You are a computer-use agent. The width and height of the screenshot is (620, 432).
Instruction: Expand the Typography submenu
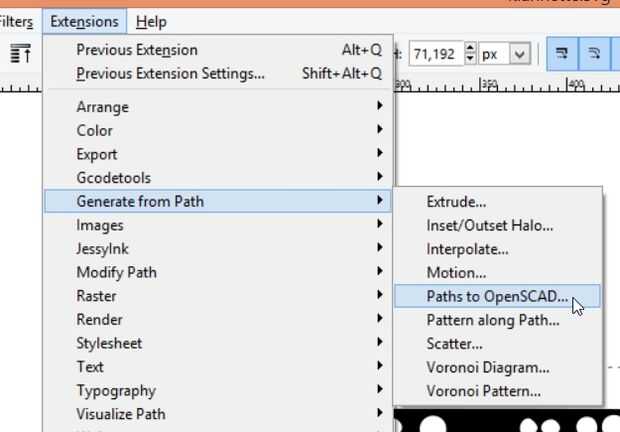coord(115,391)
